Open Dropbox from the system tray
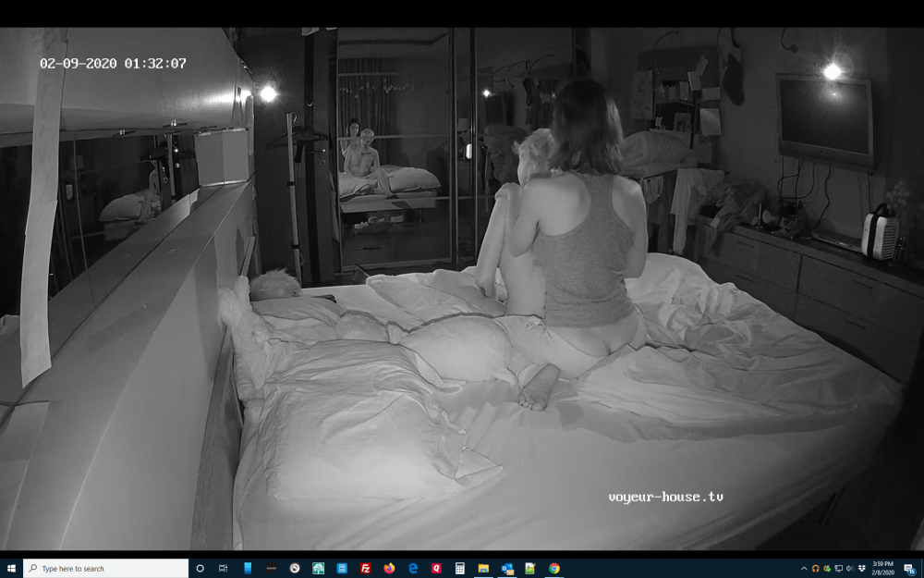This screenshot has height=578, width=924. tap(861, 569)
